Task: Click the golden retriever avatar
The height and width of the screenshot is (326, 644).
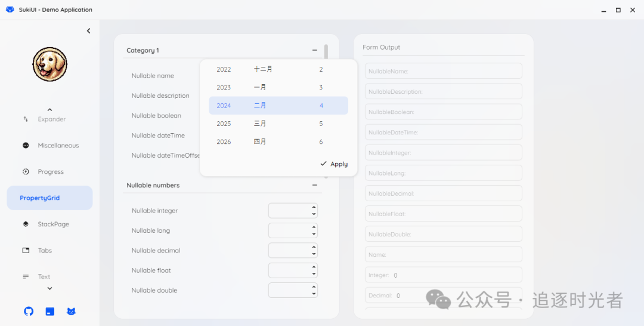Action: point(49,64)
